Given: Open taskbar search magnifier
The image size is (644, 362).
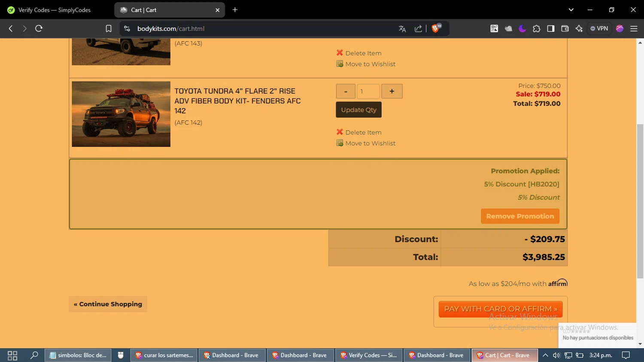Looking at the screenshot, I should pyautogui.click(x=34, y=355).
